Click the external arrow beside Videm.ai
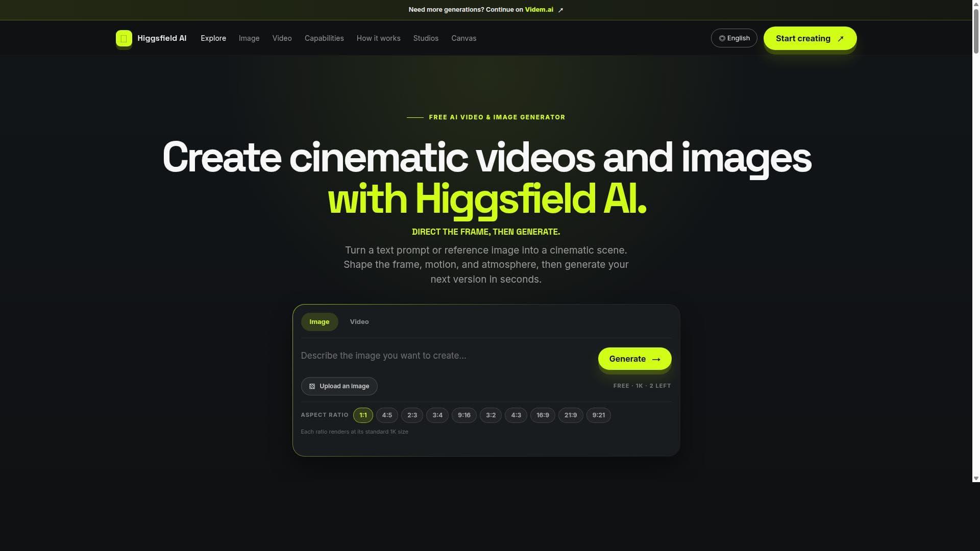The image size is (980, 551). click(560, 10)
